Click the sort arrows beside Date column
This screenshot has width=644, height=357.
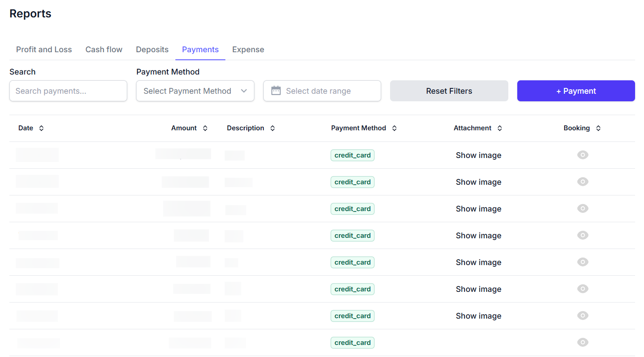point(42,128)
